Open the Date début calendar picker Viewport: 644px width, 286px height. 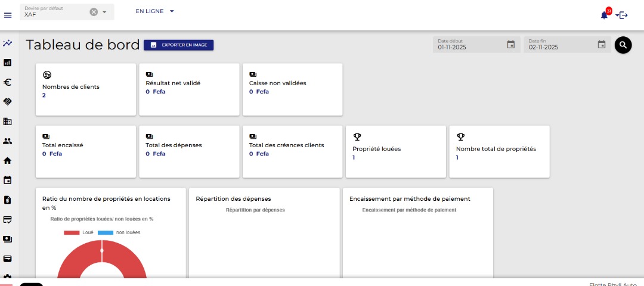click(x=511, y=44)
